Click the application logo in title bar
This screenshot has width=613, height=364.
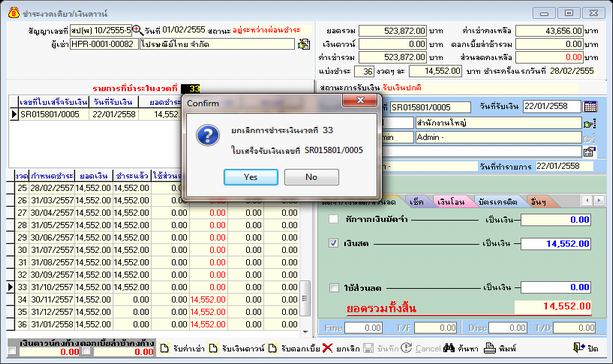[14, 13]
